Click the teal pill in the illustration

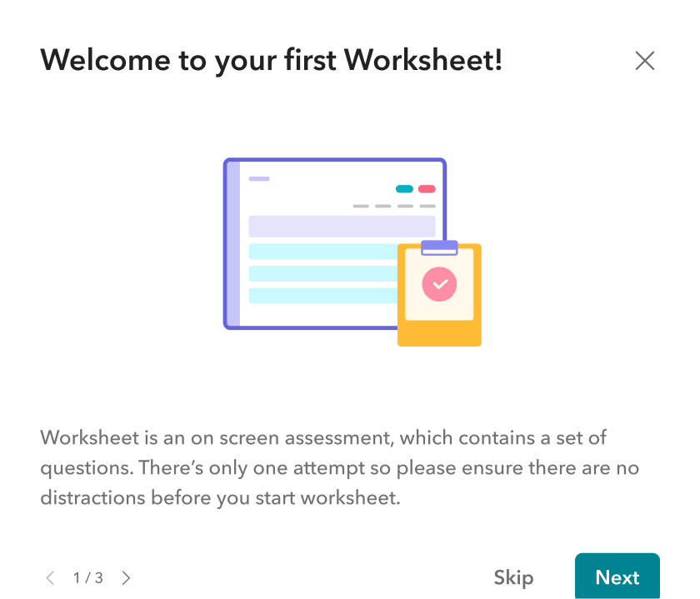click(404, 189)
